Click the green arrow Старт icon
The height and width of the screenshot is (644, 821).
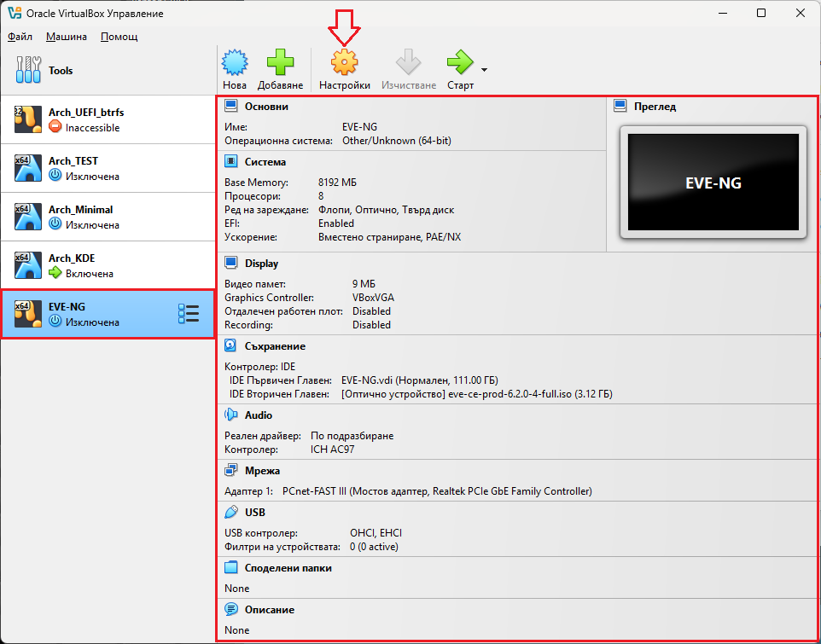(x=460, y=63)
